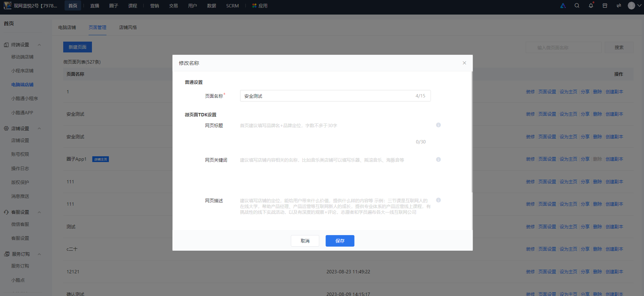
Task: Click info icon beside 网页关键词 field
Action: (x=438, y=160)
